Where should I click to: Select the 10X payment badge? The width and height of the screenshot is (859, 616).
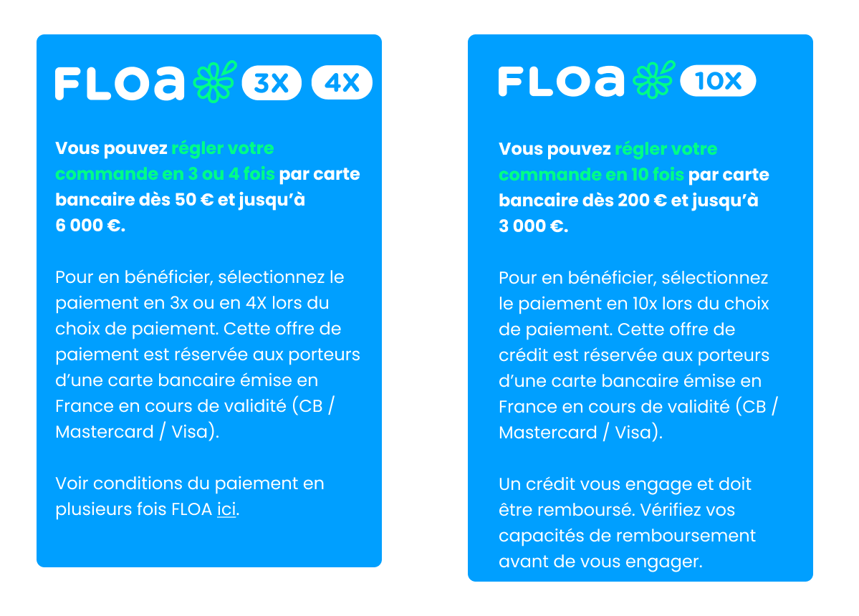coord(718,81)
